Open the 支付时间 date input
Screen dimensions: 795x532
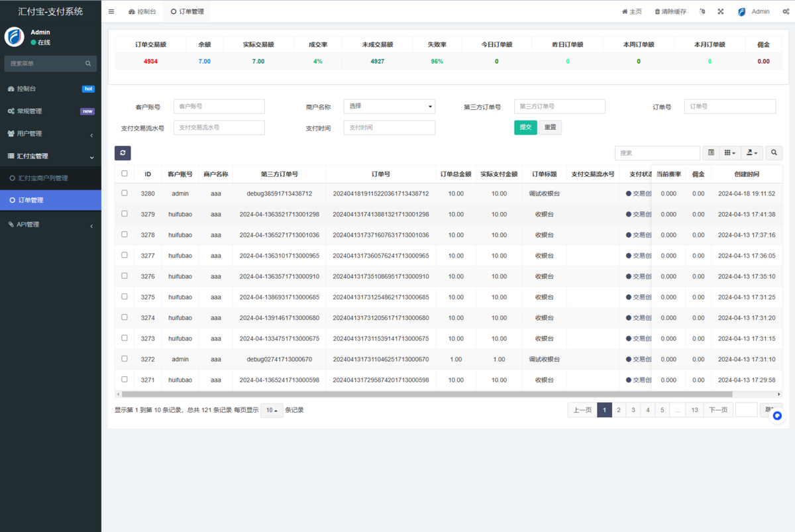pyautogui.click(x=390, y=127)
